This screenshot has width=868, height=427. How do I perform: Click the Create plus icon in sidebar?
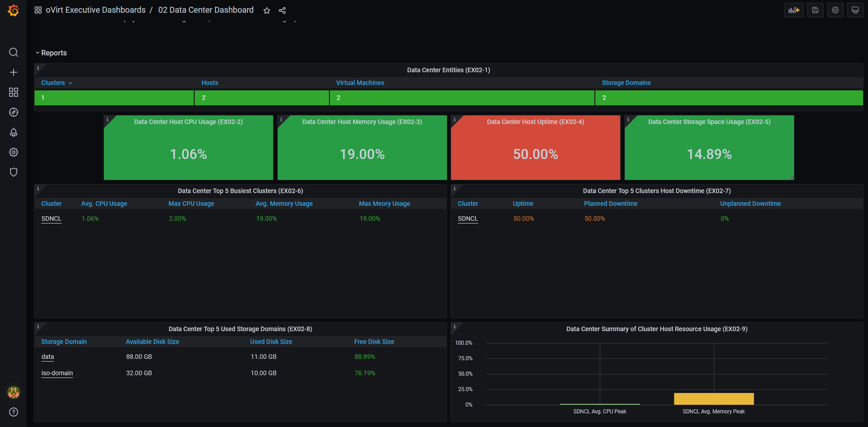coord(14,72)
